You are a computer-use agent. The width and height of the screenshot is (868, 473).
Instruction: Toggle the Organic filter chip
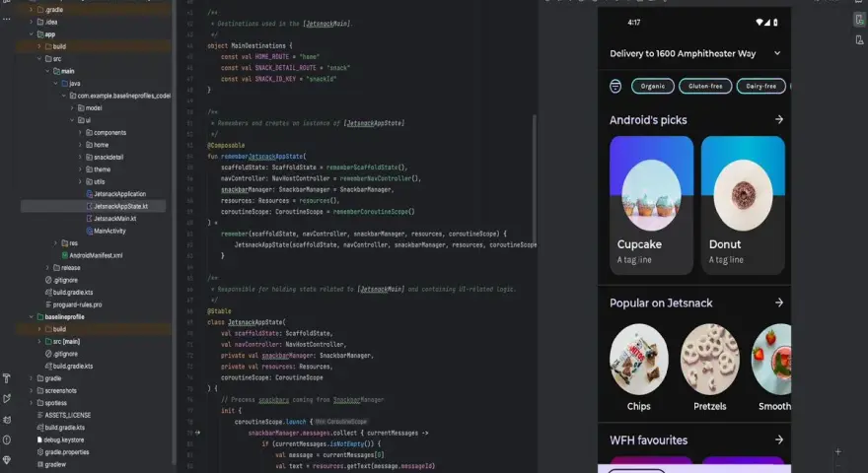653,87
